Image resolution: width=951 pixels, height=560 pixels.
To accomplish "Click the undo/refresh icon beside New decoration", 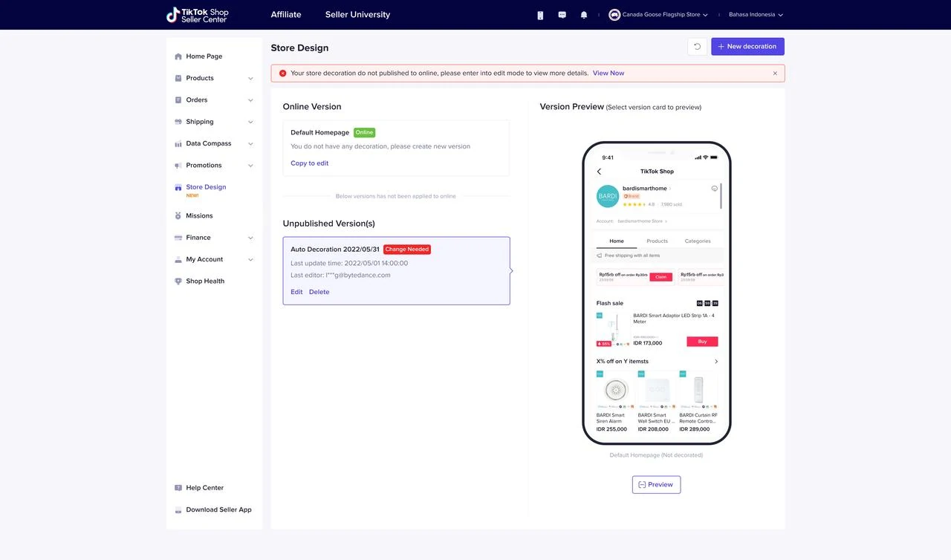I will [x=697, y=47].
